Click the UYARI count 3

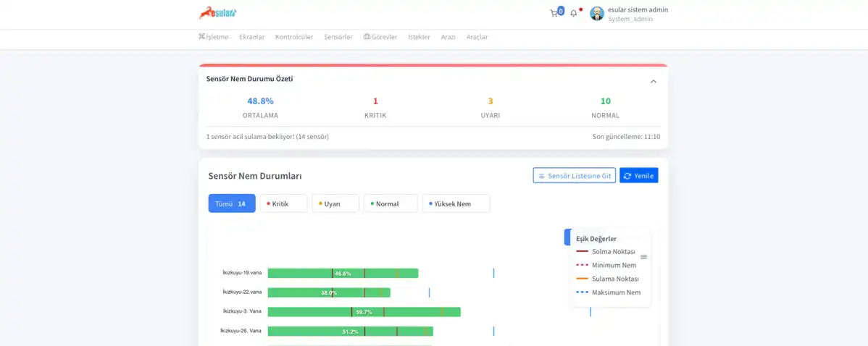coord(491,101)
